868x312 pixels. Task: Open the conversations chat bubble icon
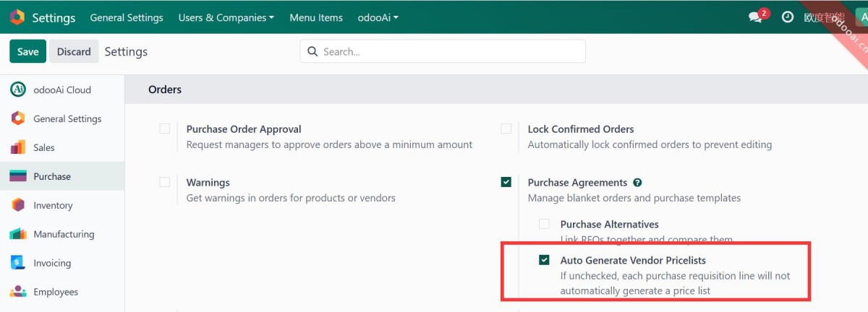tap(756, 17)
